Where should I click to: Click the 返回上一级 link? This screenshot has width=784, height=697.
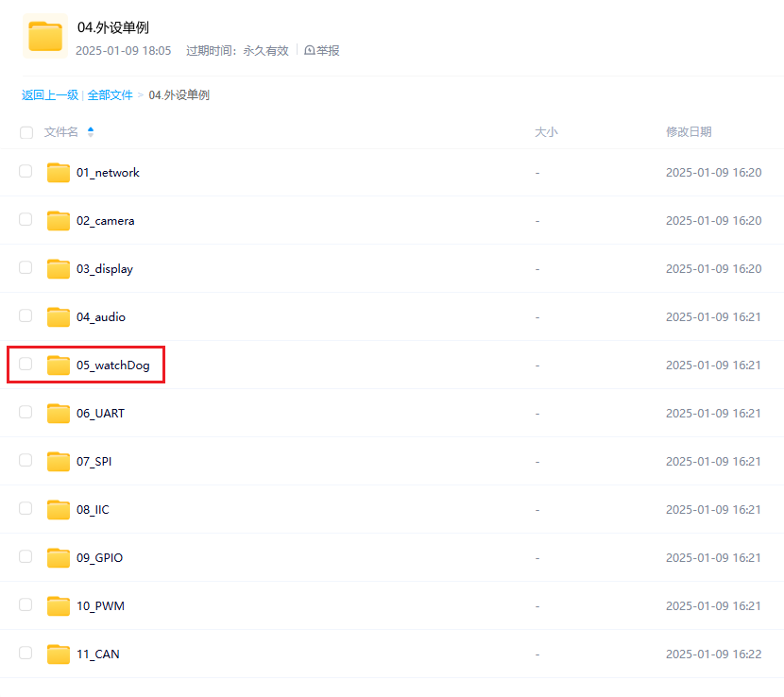(x=49, y=94)
